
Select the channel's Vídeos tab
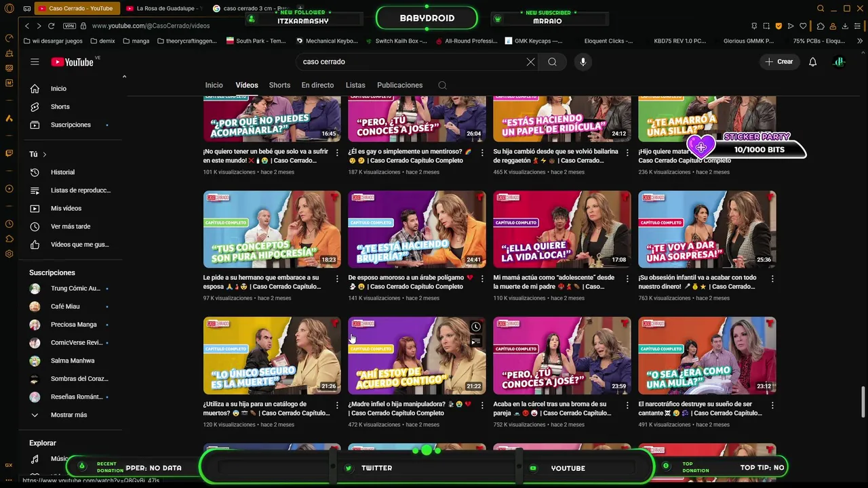(247, 85)
